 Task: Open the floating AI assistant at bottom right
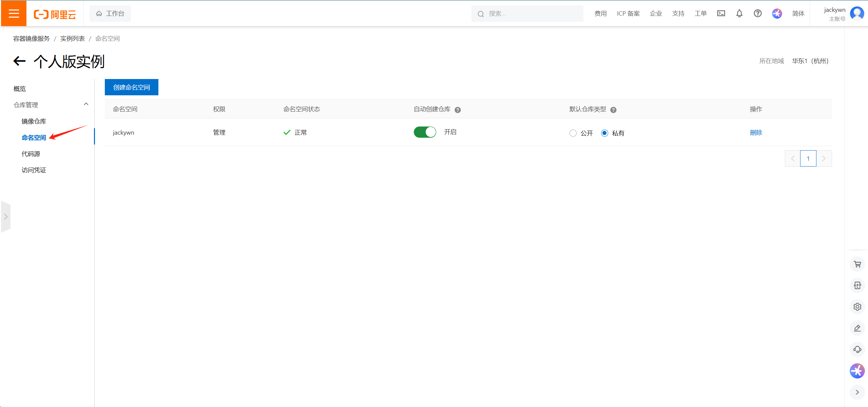pos(857,371)
